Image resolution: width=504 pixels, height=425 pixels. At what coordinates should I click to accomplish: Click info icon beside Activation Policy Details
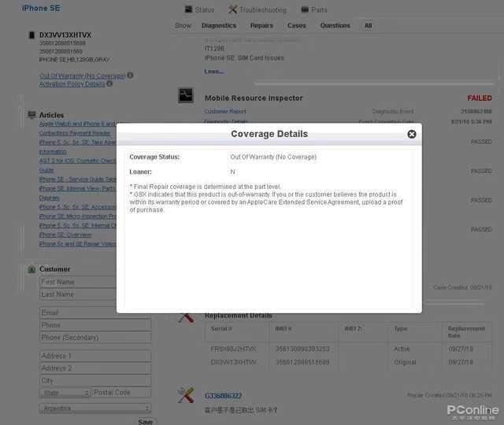[109, 83]
